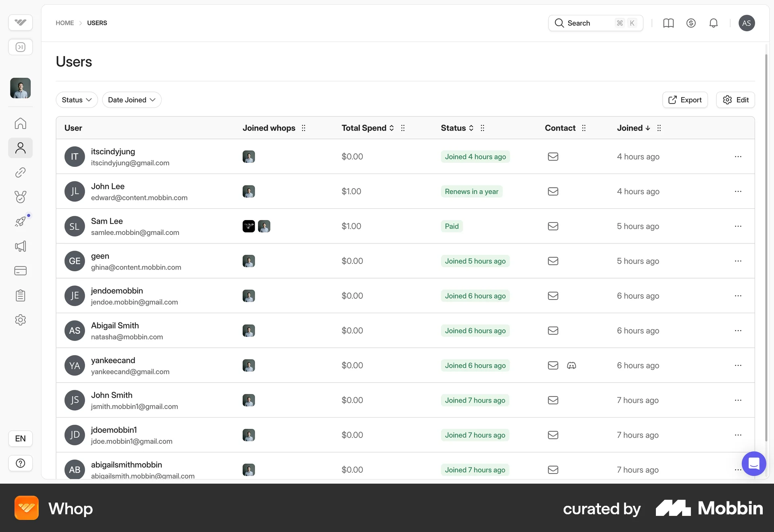Open the Status filter dropdown
Screen dimensions: 774x532
[x=77, y=100]
